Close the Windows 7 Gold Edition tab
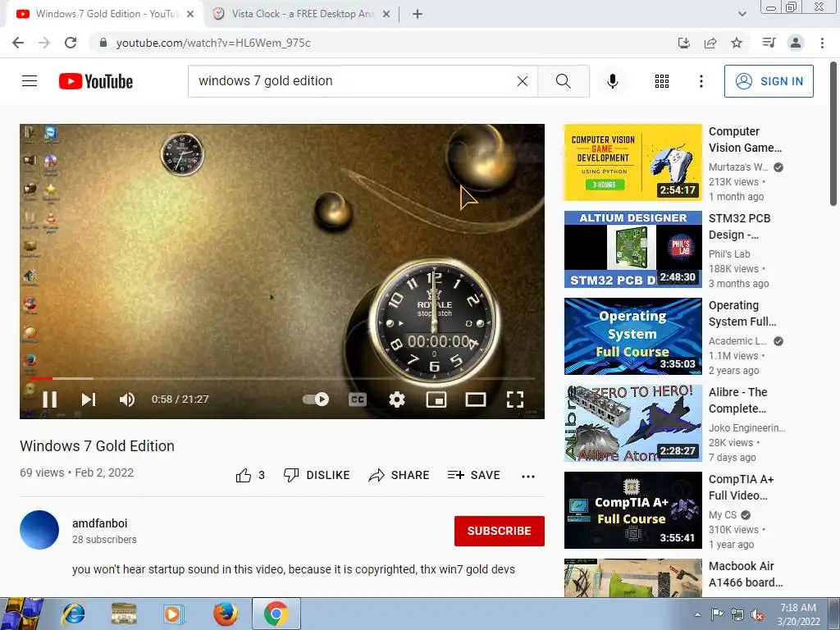The image size is (840, 630). tap(190, 14)
